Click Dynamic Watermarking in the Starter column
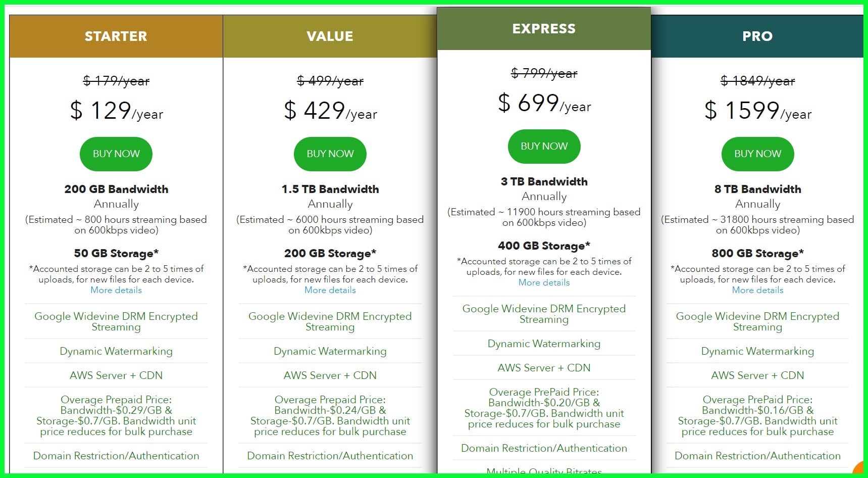The image size is (868, 478). click(x=116, y=351)
